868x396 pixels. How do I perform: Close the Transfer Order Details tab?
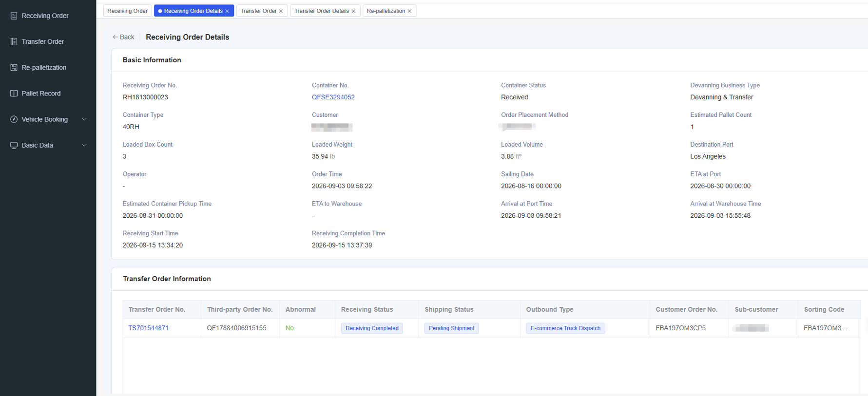(353, 11)
